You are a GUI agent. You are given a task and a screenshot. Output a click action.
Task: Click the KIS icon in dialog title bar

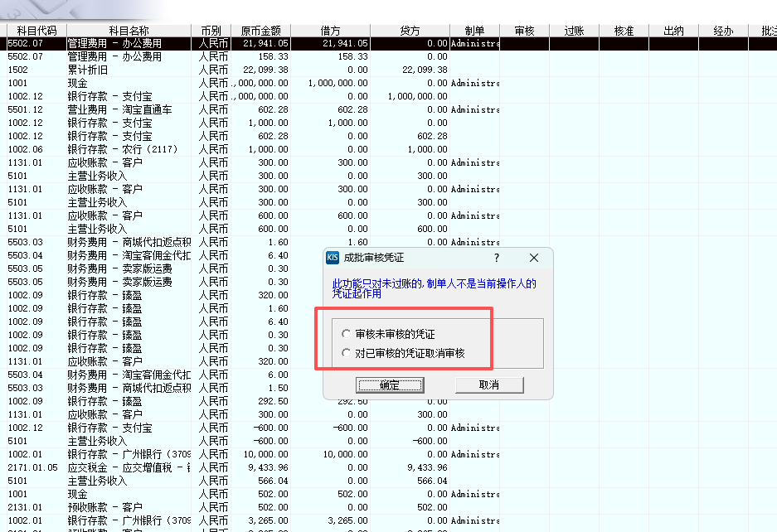click(x=333, y=258)
